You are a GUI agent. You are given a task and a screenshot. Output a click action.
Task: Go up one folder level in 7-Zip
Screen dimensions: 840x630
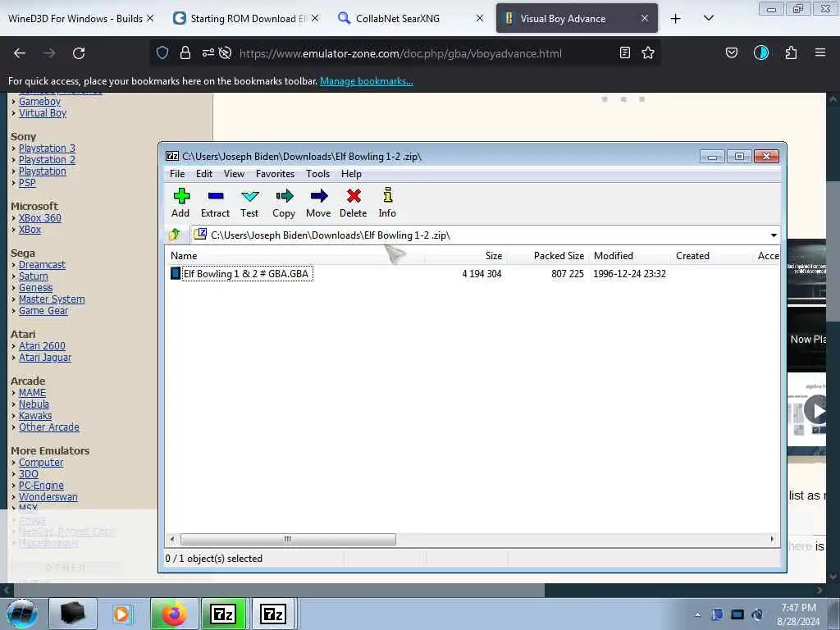[175, 235]
